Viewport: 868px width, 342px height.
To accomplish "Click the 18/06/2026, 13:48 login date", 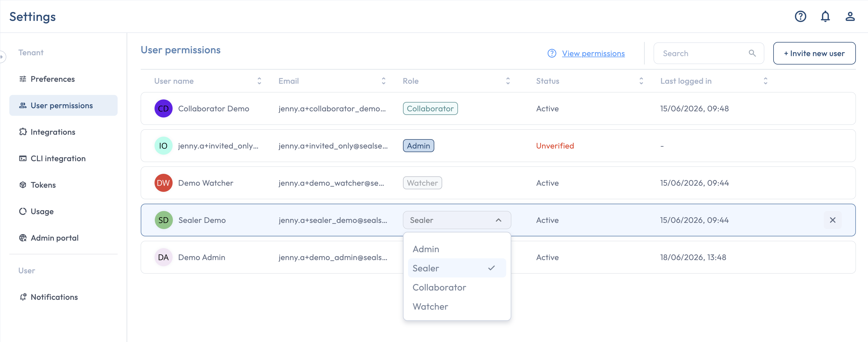I will click(693, 257).
